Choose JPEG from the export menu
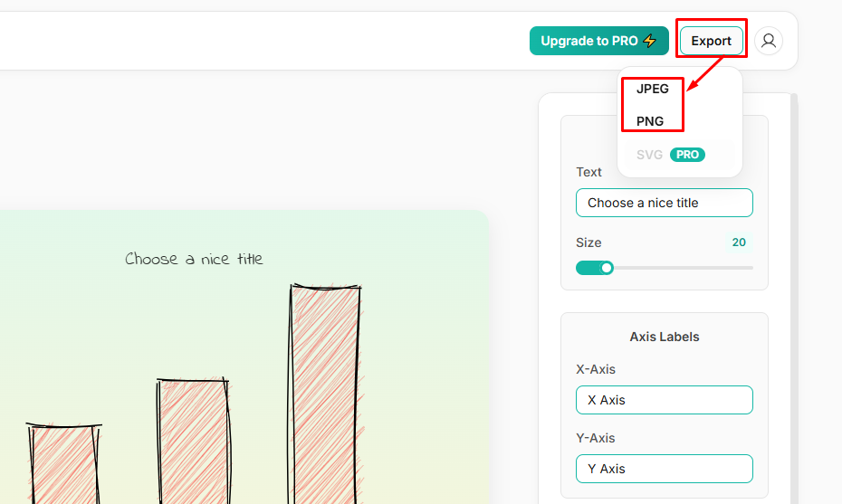Image resolution: width=842 pixels, height=504 pixels. 653,89
